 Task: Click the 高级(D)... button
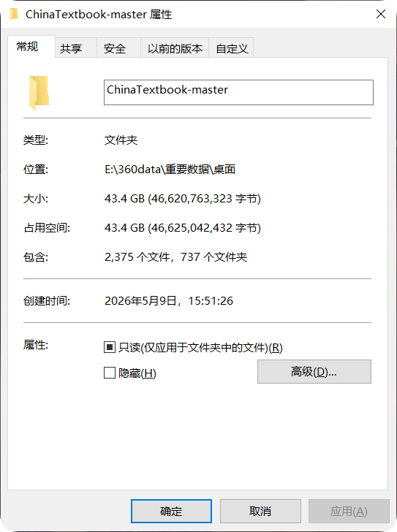tap(314, 372)
